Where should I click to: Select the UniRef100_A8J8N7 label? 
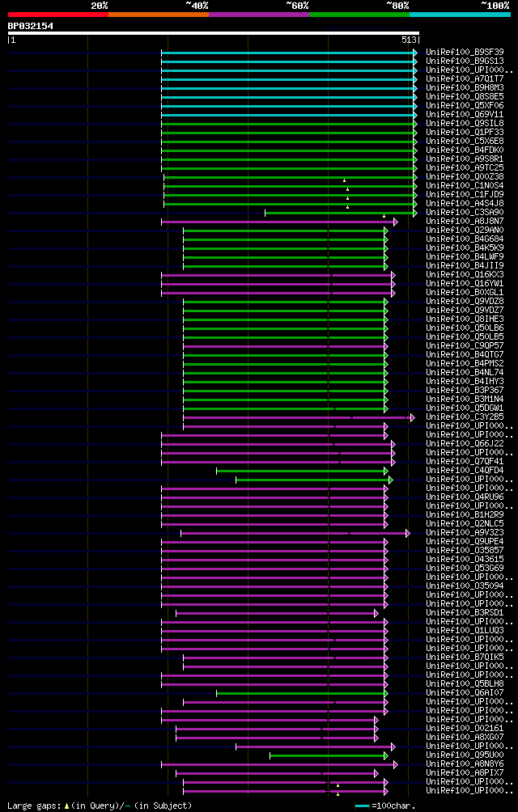[x=465, y=221]
